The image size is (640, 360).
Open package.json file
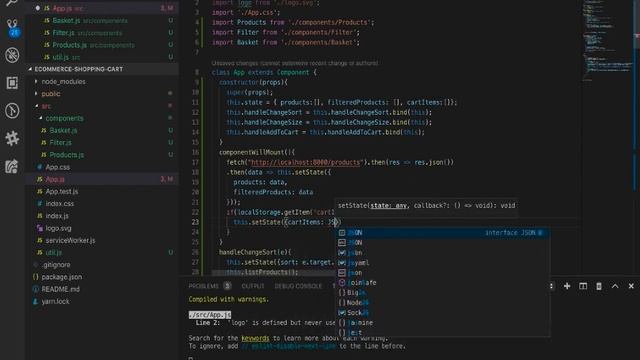[61, 277]
